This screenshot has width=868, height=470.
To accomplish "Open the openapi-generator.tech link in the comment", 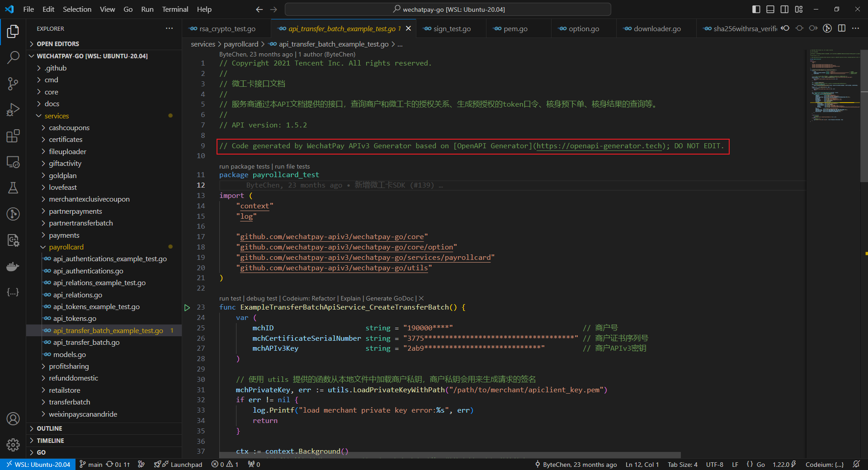I will [599, 146].
